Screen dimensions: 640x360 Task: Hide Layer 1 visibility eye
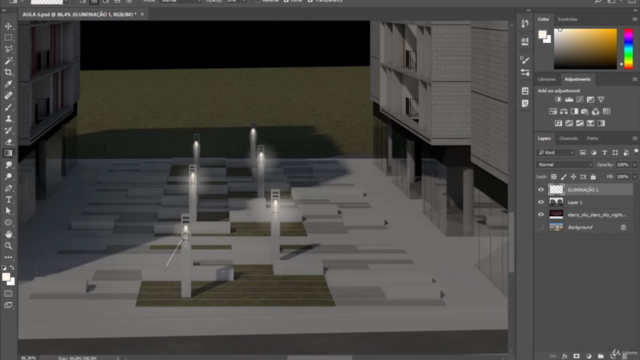(x=541, y=202)
